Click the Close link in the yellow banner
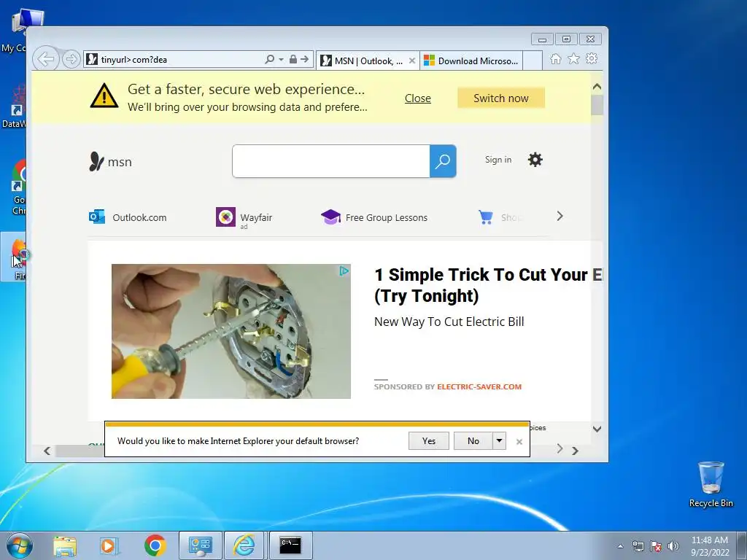This screenshot has height=560, width=747. click(x=418, y=98)
